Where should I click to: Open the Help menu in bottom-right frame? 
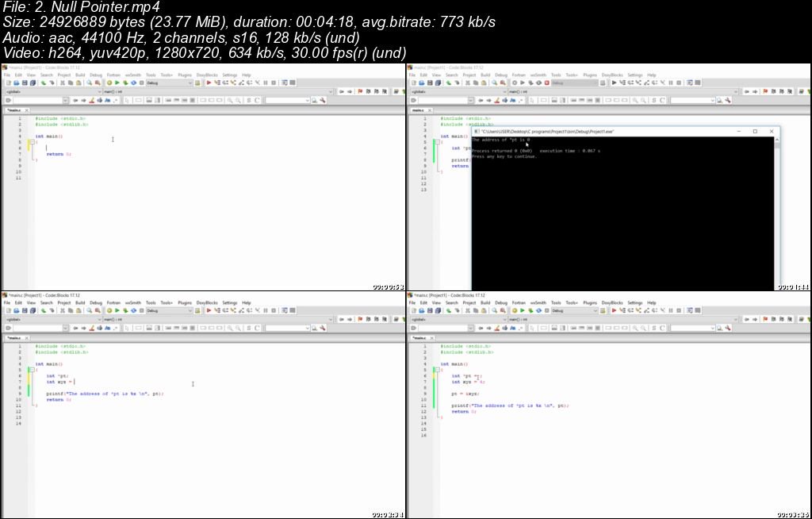652,303
